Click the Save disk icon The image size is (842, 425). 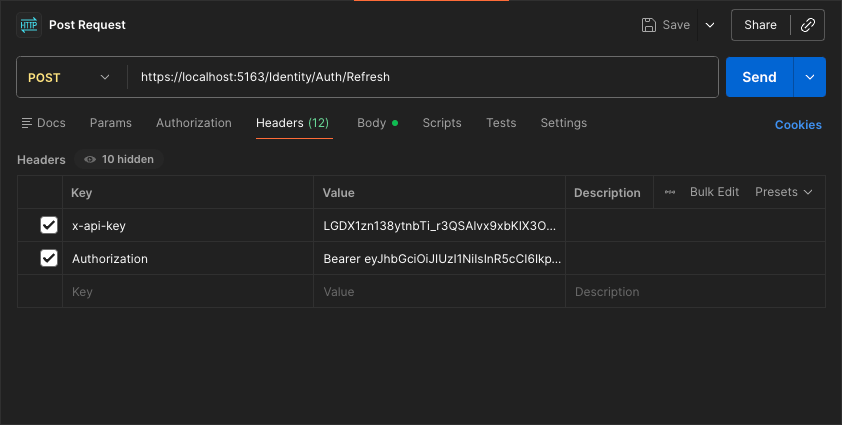[x=649, y=25]
